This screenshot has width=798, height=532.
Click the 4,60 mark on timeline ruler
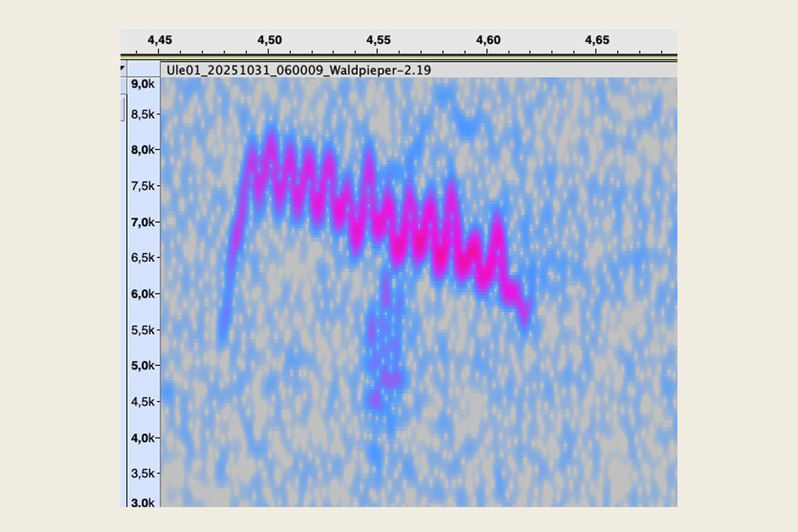tap(488, 40)
